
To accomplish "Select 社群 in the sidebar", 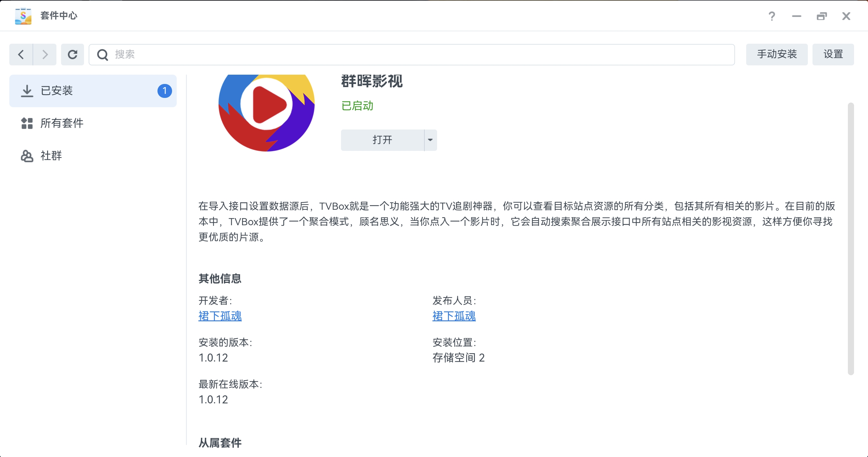I will (93, 156).
